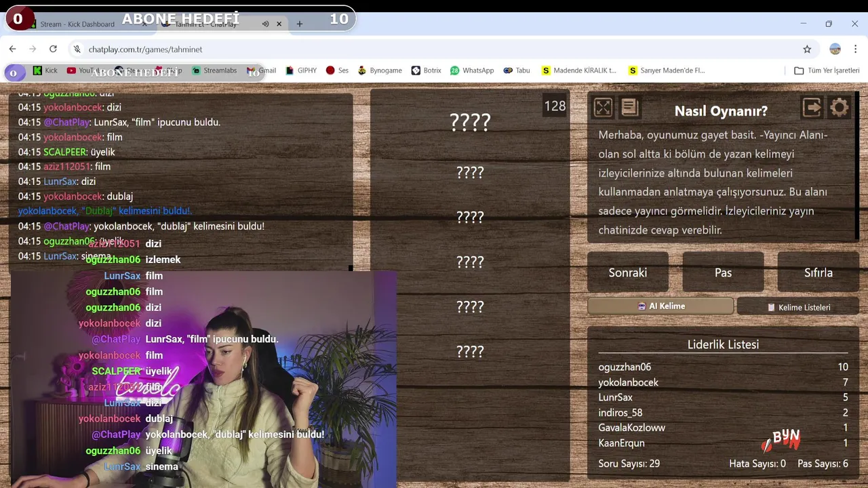Reset the game with Sıfırla
The image size is (868, 488).
pyautogui.click(x=818, y=272)
